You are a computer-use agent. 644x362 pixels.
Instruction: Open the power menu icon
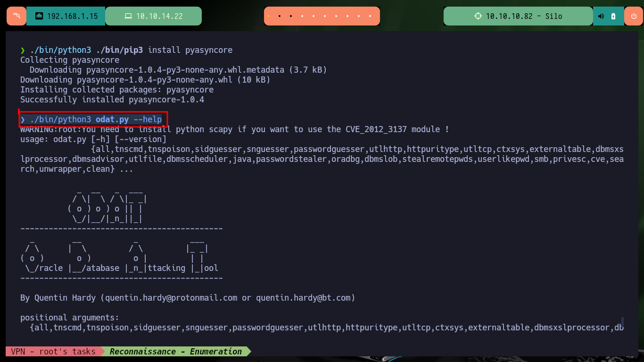pos(634,16)
